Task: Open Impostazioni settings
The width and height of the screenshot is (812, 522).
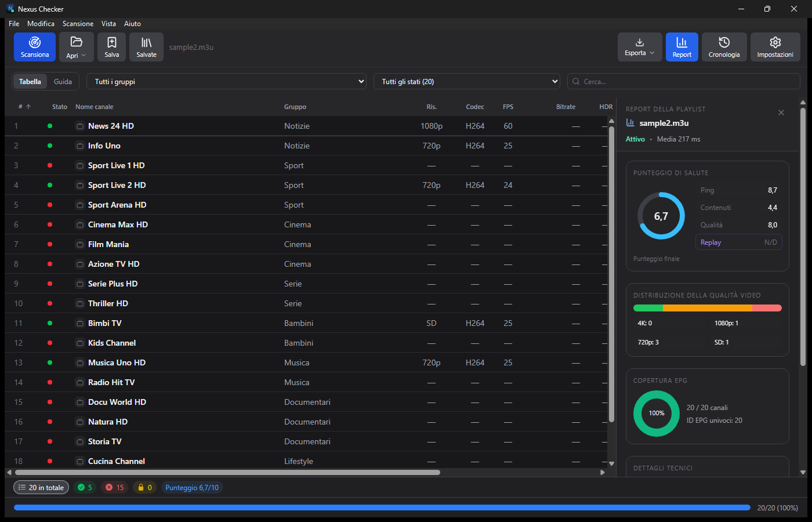Action: click(775, 47)
